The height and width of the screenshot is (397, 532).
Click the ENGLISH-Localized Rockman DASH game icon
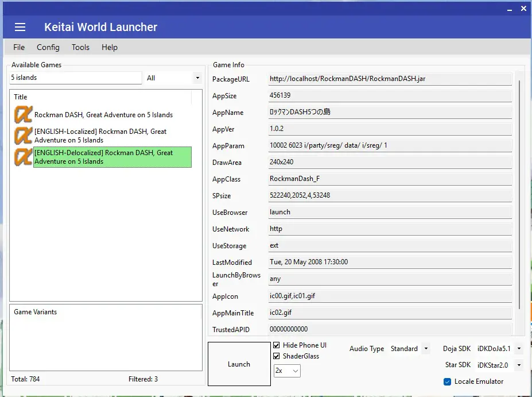(x=24, y=136)
